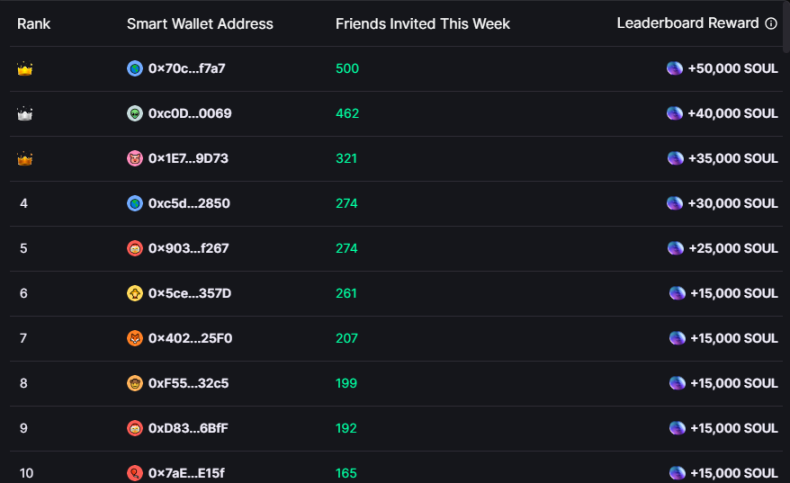This screenshot has width=790, height=483.
Task: Select wallet address 0xF55...32c5
Action: (189, 384)
